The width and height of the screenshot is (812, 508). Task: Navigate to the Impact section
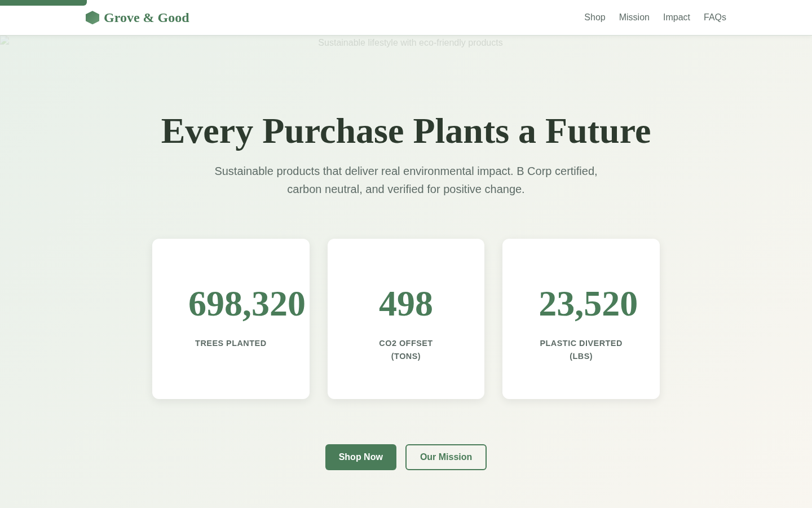tap(676, 17)
